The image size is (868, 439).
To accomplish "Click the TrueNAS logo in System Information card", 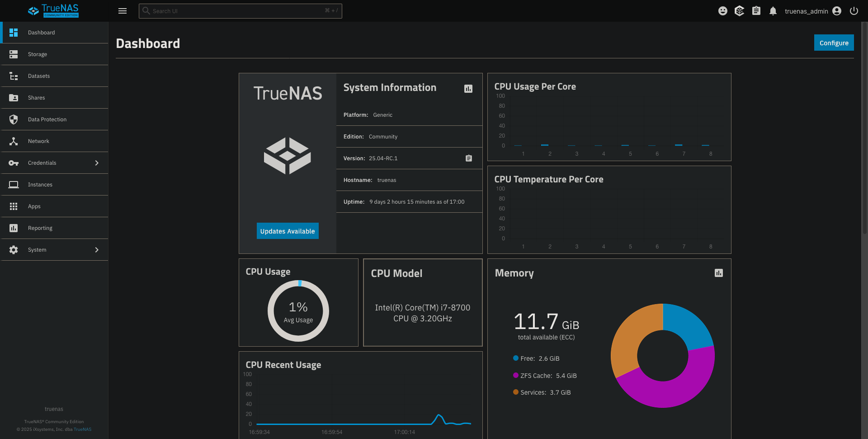I will pos(288,156).
